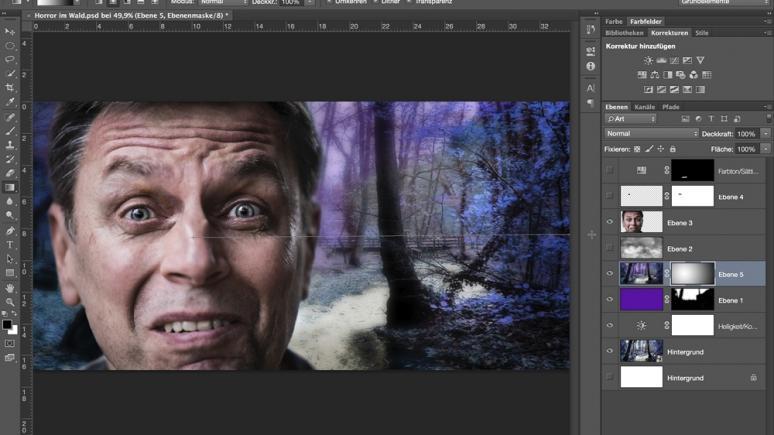Image resolution: width=774 pixels, height=435 pixels.
Task: Switch to the Stile tab
Action: pyautogui.click(x=702, y=33)
